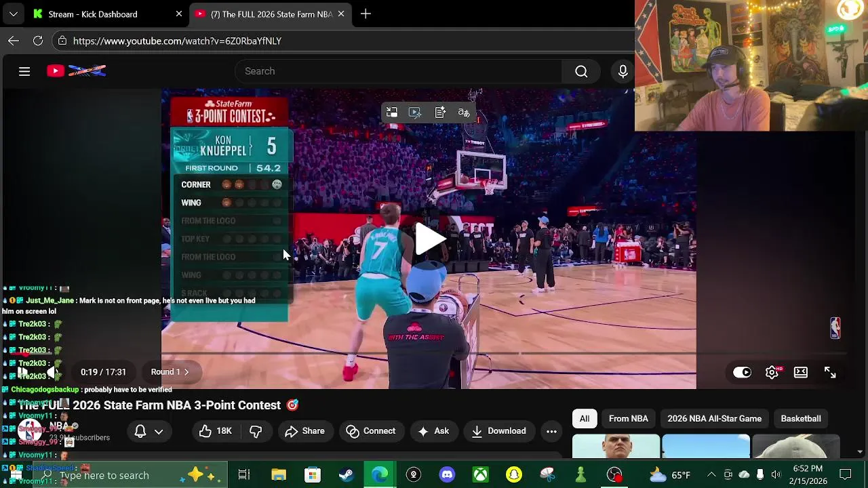Open Task View on the taskbar
Screen dimensions: 868x488
(244, 475)
